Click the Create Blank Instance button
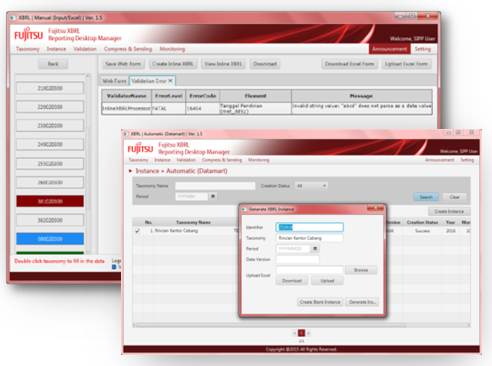This screenshot has width=492, height=366. click(x=320, y=302)
